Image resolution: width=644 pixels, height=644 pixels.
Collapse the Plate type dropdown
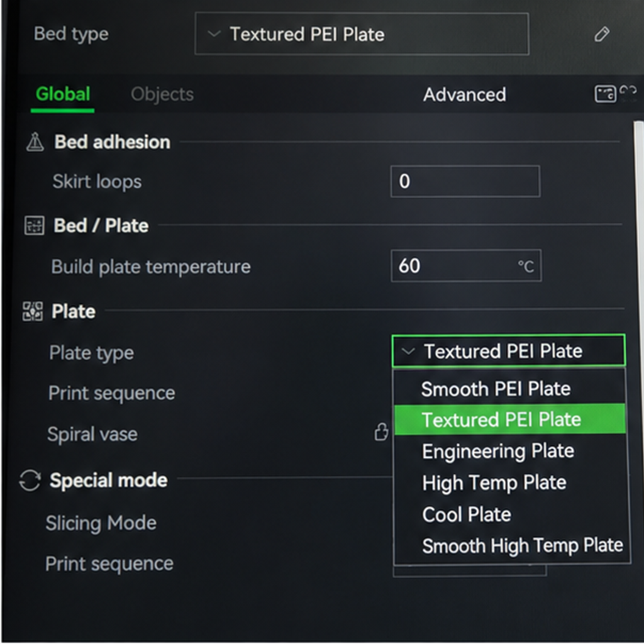point(508,351)
